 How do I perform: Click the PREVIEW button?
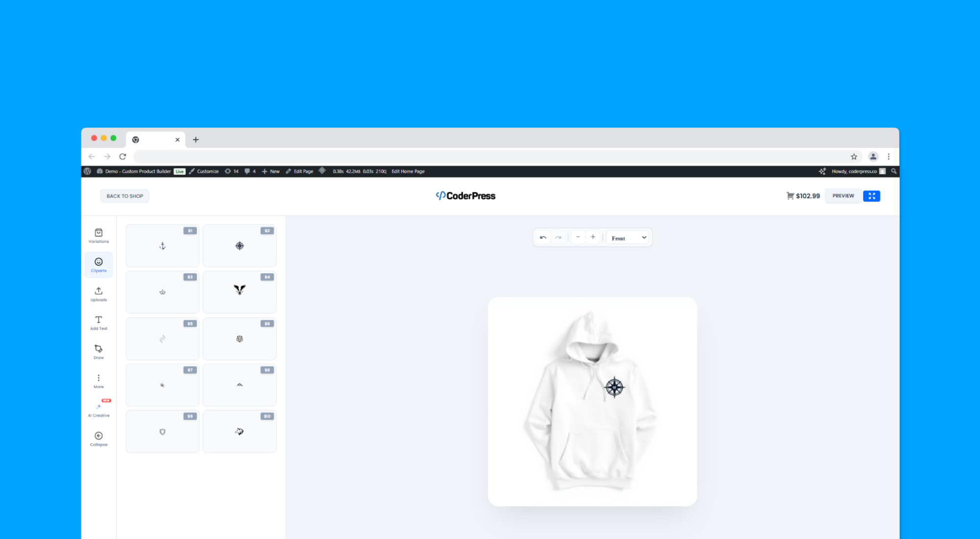tap(843, 196)
